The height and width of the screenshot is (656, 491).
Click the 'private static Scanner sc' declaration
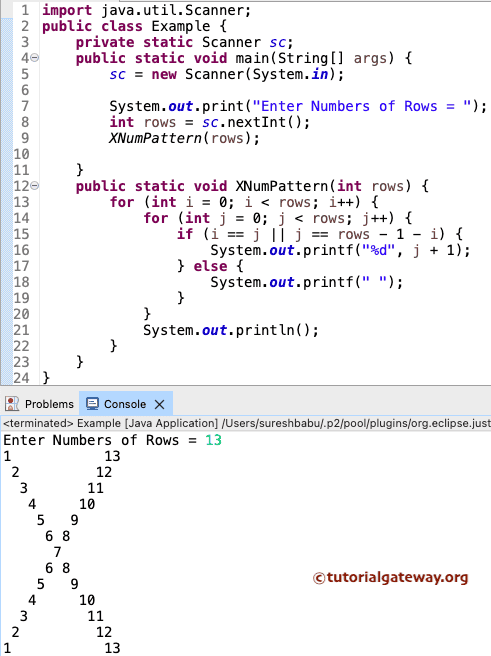[x=184, y=42]
